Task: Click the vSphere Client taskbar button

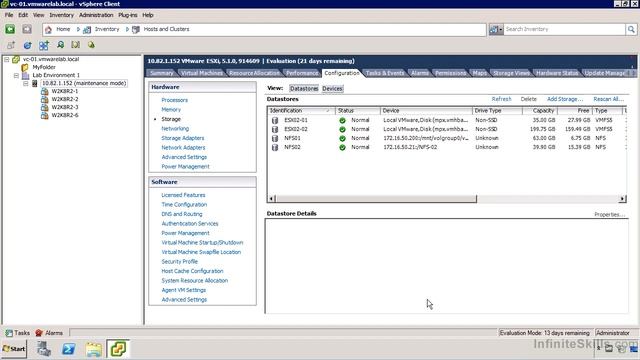Action: (x=118, y=349)
